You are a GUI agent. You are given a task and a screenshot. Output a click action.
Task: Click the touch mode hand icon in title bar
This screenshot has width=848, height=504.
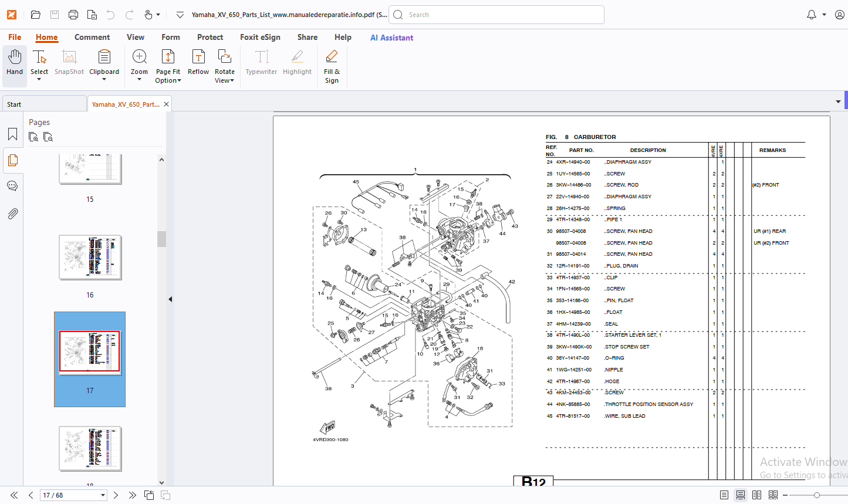click(x=148, y=15)
